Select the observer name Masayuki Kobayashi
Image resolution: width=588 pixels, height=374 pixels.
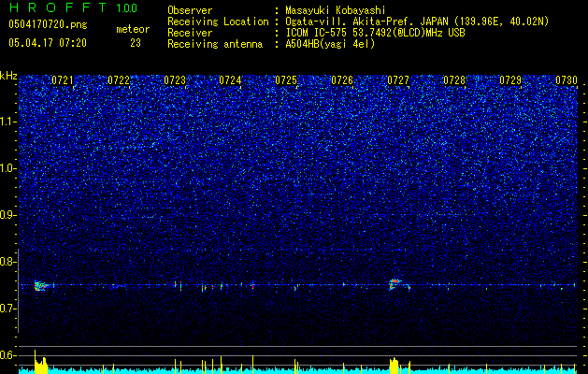pyautogui.click(x=336, y=10)
